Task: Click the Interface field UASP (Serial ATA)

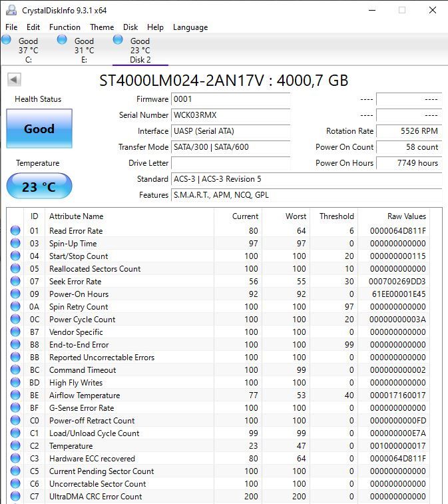Action: coord(231,131)
